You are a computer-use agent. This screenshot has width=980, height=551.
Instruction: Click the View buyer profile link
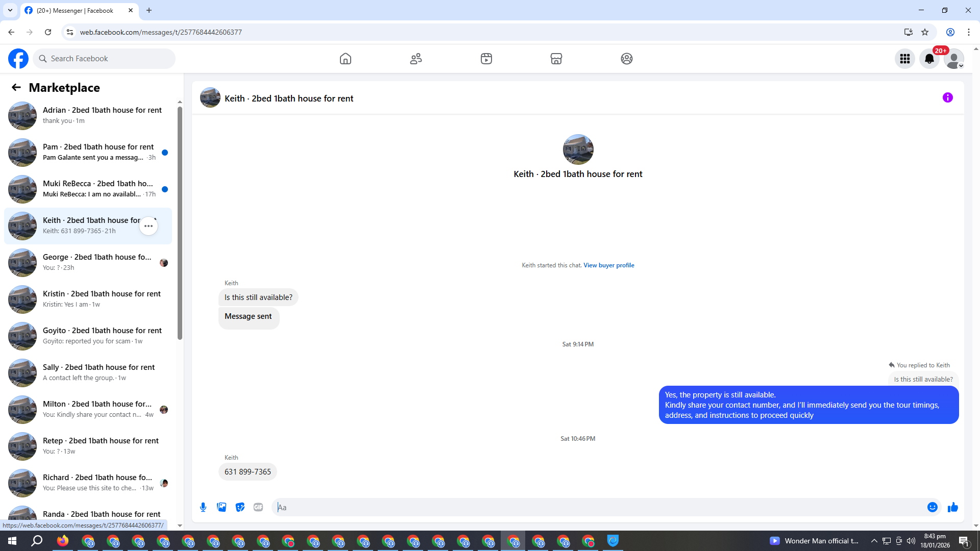608,265
